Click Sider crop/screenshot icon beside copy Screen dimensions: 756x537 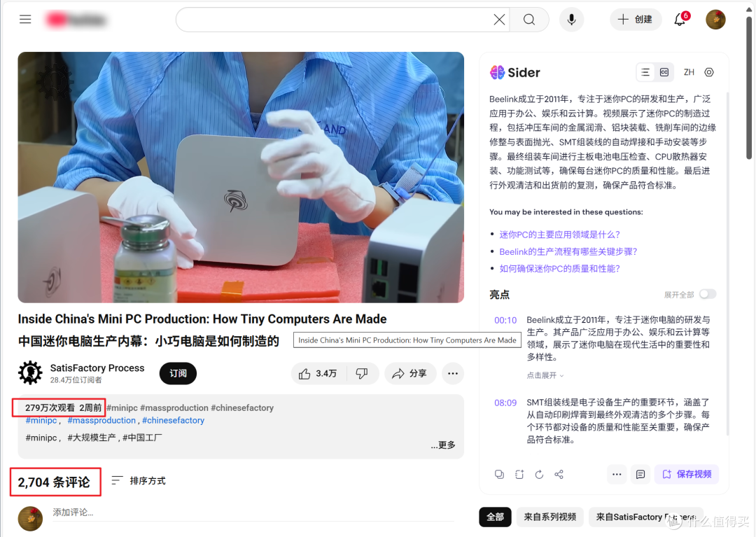[x=519, y=474]
